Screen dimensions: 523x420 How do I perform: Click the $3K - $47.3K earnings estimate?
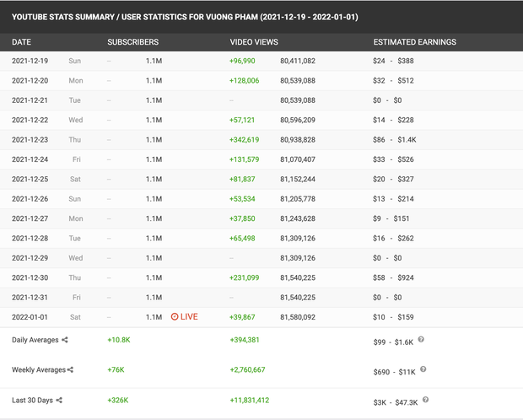(396, 402)
